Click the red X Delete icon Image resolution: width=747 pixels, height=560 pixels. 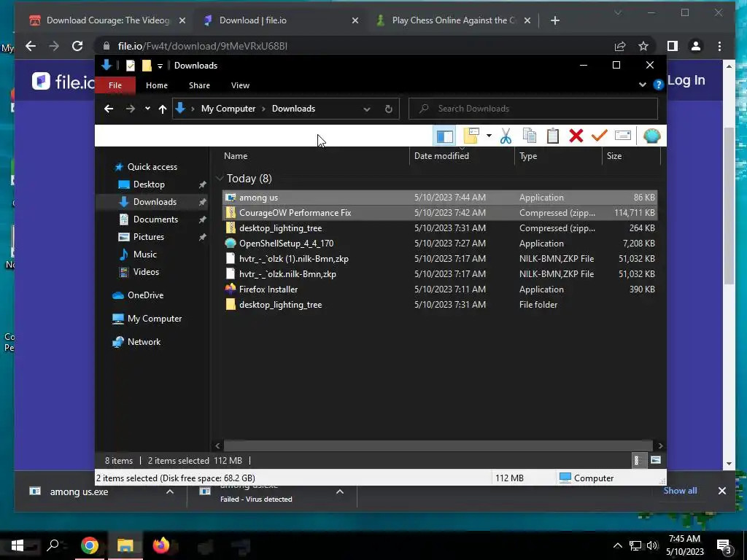tap(576, 136)
